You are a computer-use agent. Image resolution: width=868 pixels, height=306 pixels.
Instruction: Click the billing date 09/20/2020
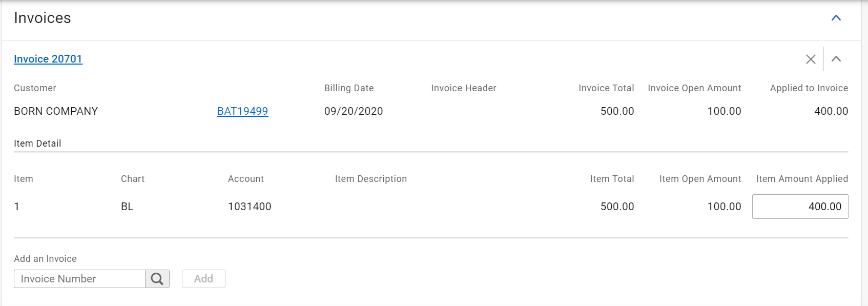[354, 111]
